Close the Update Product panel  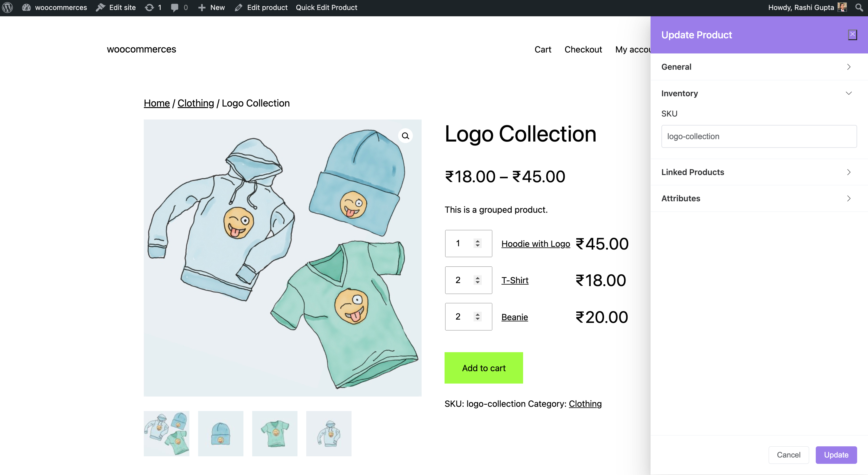[x=852, y=35]
